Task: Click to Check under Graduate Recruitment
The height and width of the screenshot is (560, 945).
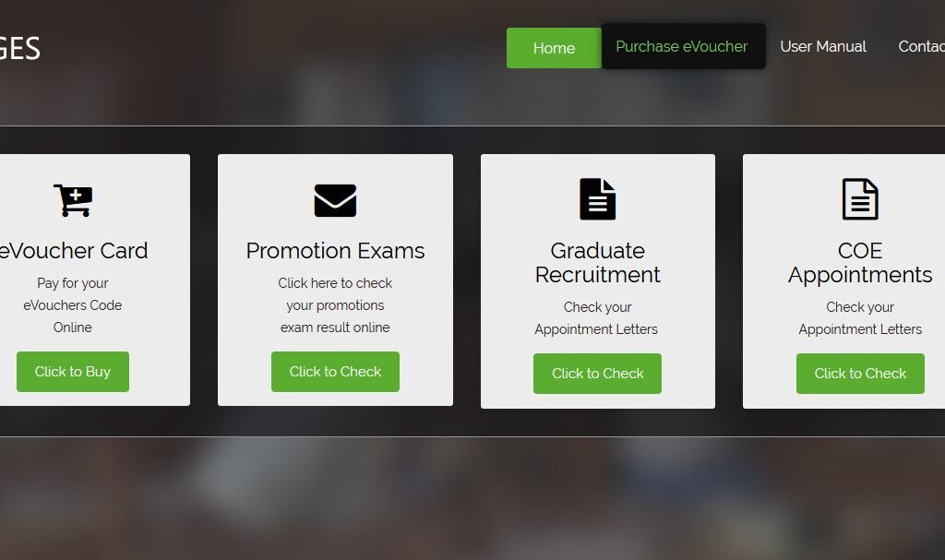Action: pos(597,374)
